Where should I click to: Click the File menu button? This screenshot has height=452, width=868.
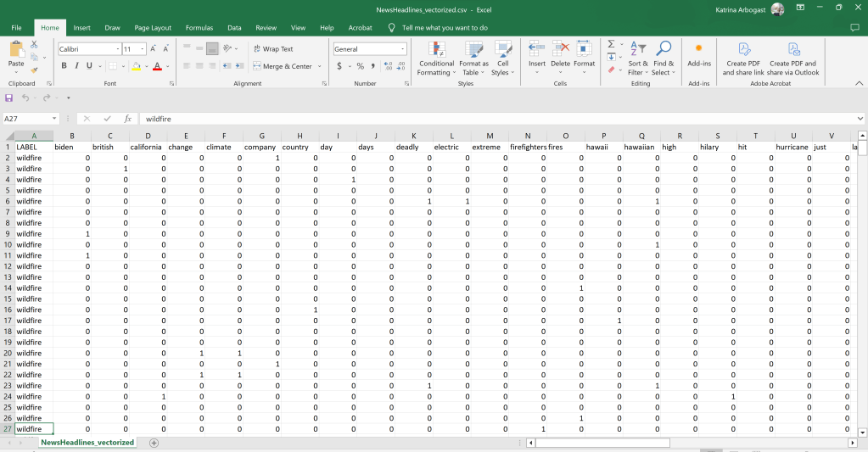click(16, 28)
